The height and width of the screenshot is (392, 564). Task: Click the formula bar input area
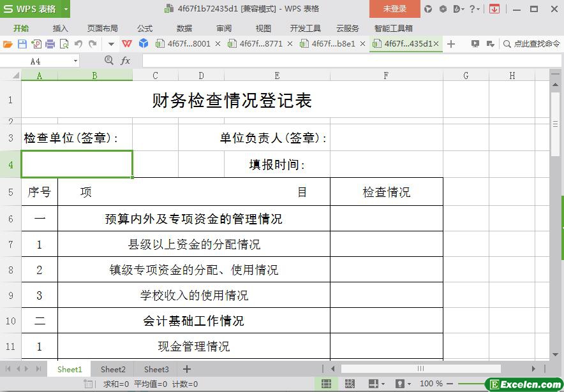[x=352, y=61]
